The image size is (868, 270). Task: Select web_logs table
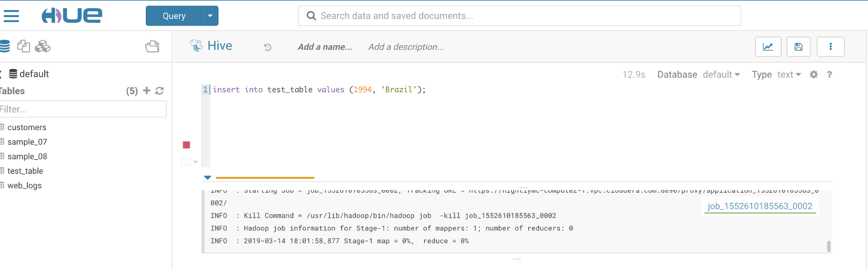(24, 186)
